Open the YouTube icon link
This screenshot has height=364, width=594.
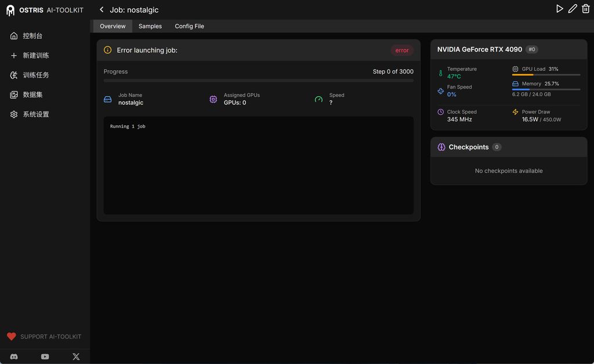click(x=45, y=356)
